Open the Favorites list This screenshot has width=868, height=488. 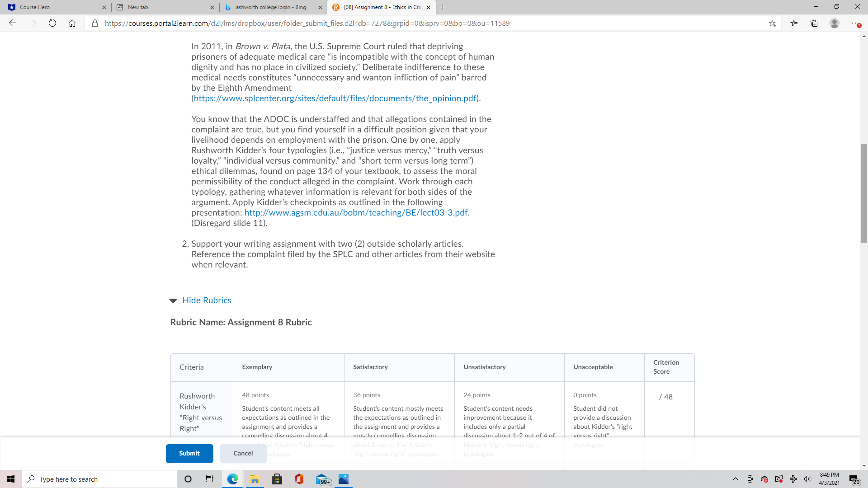coord(794,23)
